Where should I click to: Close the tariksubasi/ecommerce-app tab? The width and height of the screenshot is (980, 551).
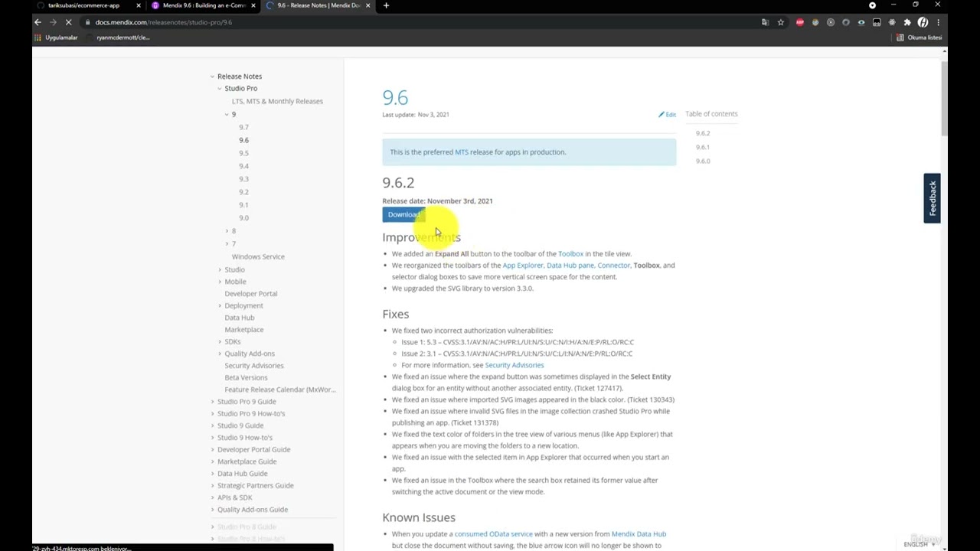click(x=139, y=5)
